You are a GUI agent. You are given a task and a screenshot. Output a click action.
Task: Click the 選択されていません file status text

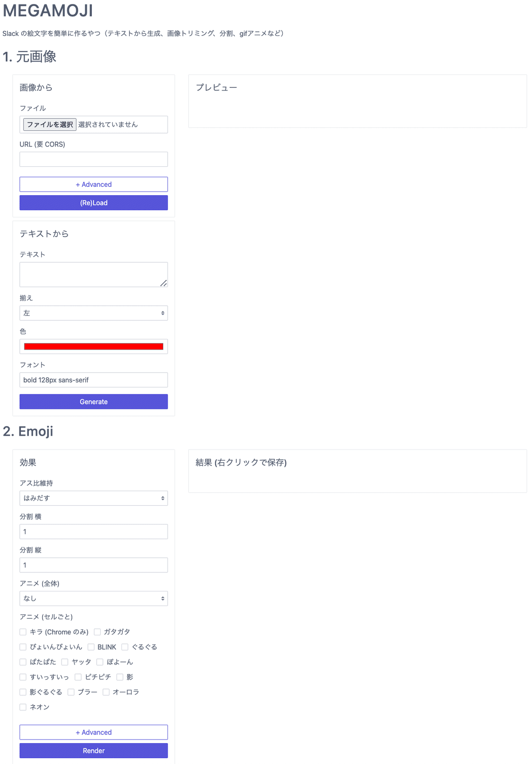(108, 125)
